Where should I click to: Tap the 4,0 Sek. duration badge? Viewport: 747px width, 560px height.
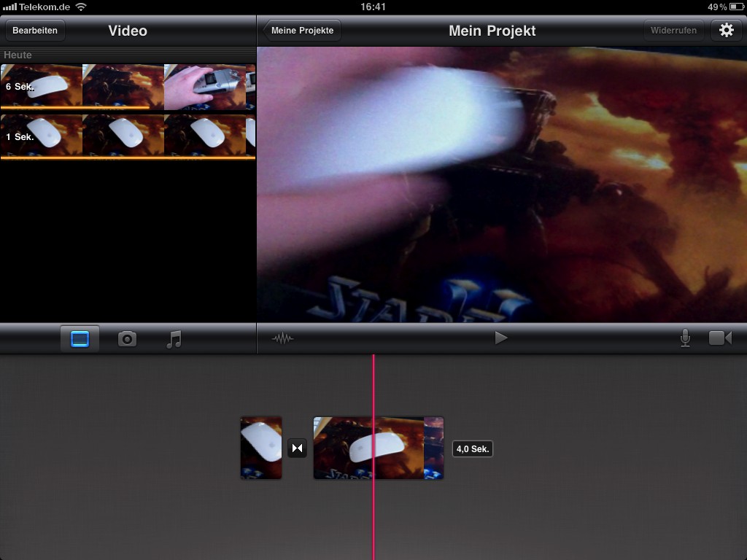(x=472, y=448)
